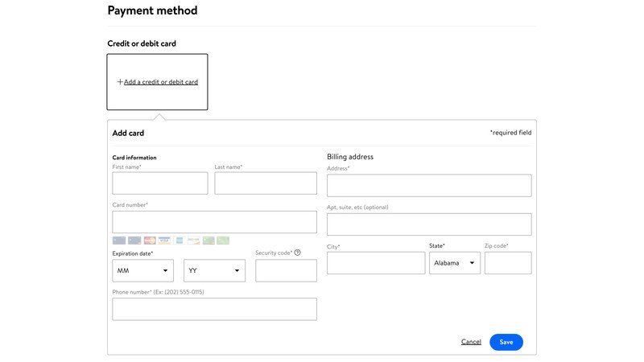
Task: Click the Phone number input box
Action: 214,309
